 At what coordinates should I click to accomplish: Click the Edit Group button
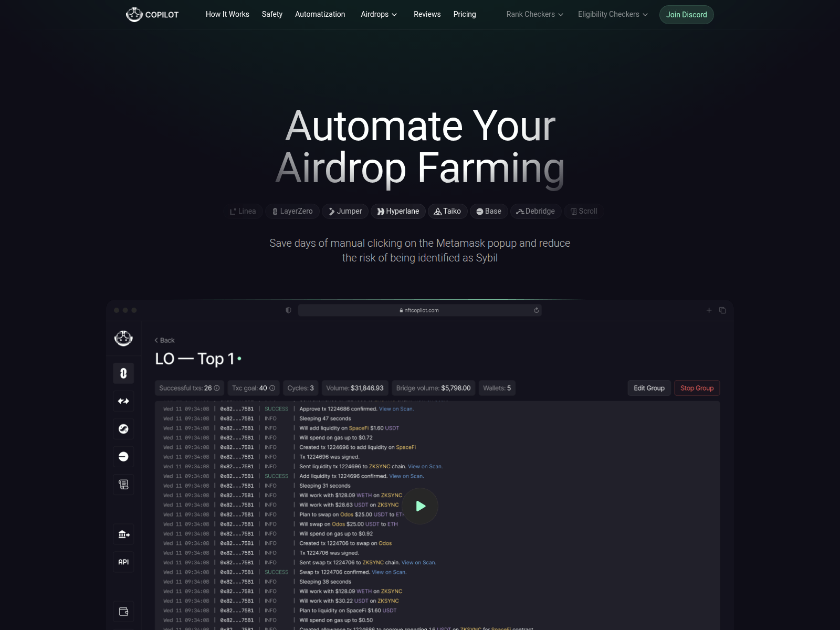coord(649,388)
